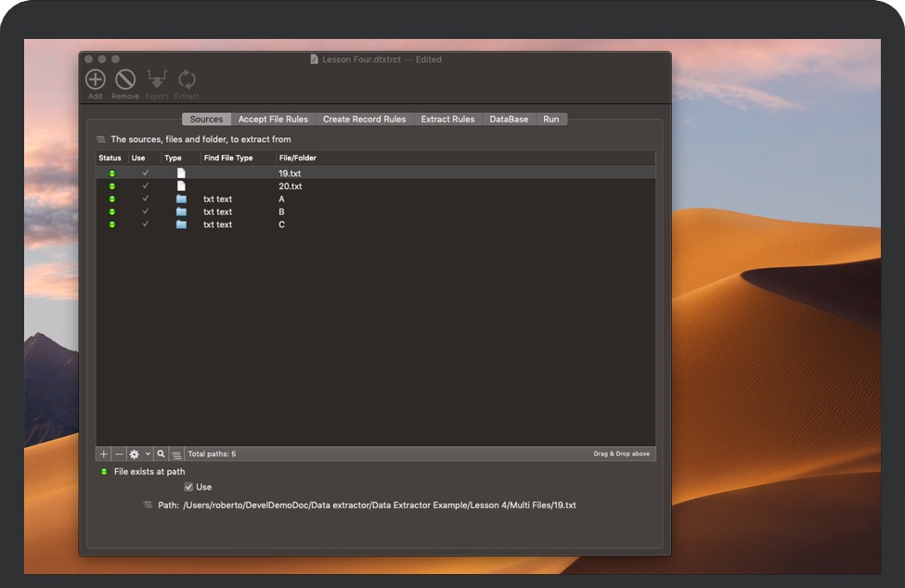This screenshot has height=588, width=905.
Task: Switch to the Extract Rules tab
Action: click(x=447, y=119)
